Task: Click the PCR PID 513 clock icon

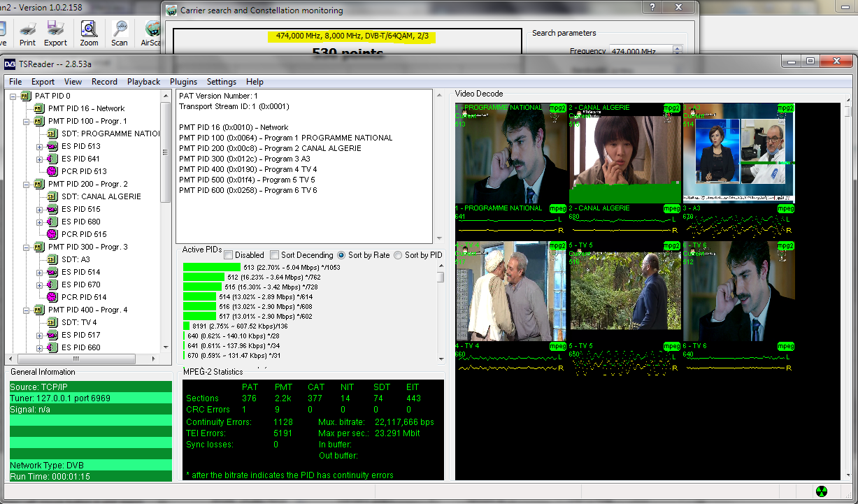Action: [52, 171]
